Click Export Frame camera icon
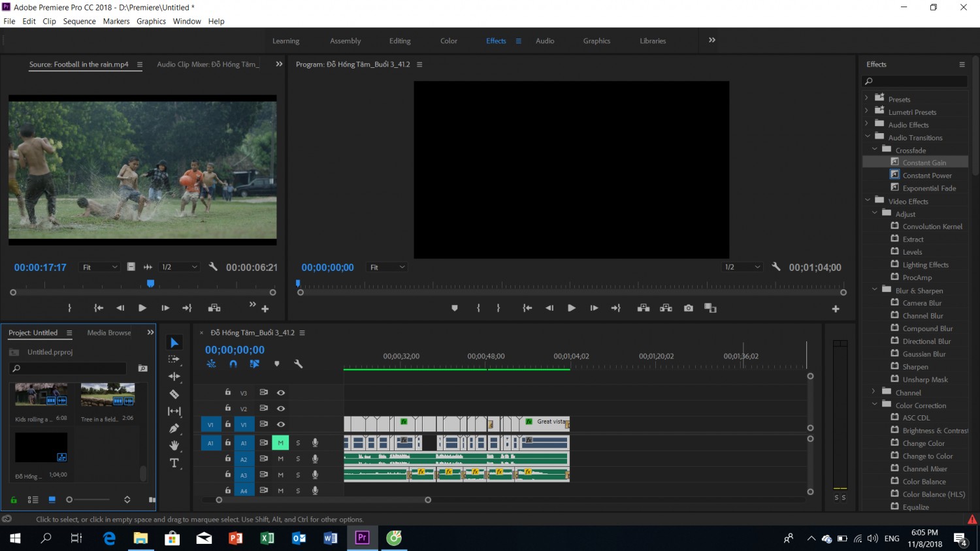Image resolution: width=980 pixels, height=551 pixels. [689, 308]
